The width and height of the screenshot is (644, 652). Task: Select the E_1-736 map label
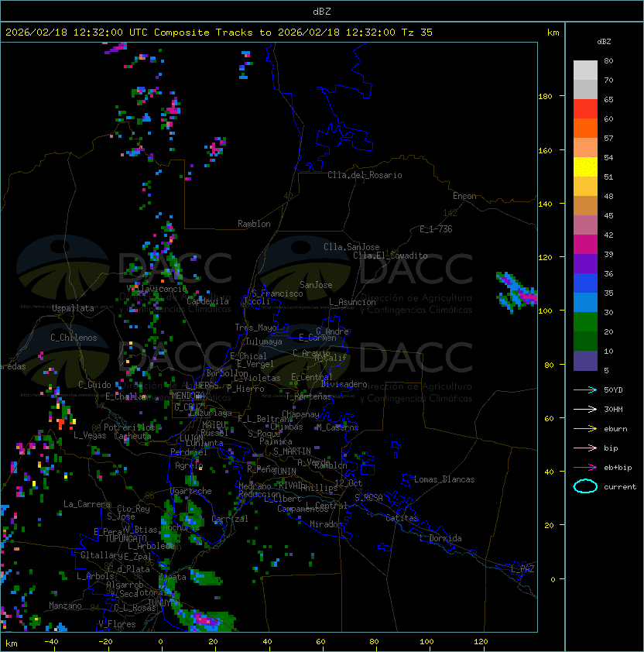[436, 229]
